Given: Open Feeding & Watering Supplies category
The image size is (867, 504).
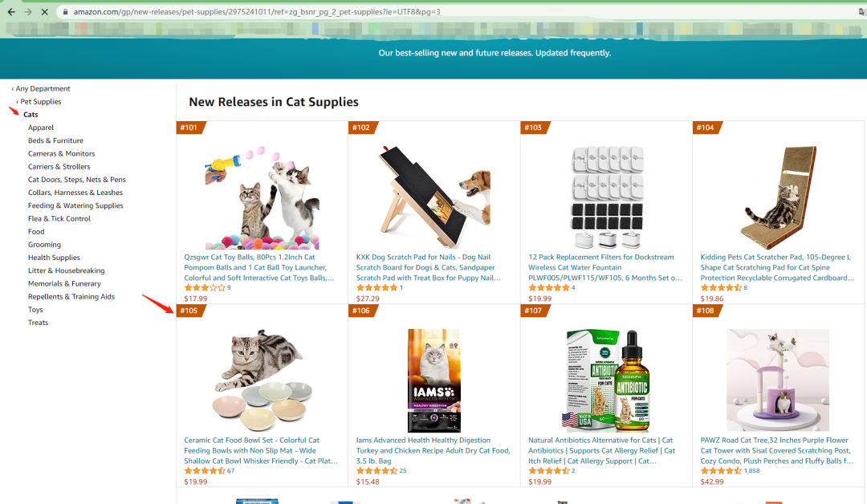Looking at the screenshot, I should [x=75, y=205].
